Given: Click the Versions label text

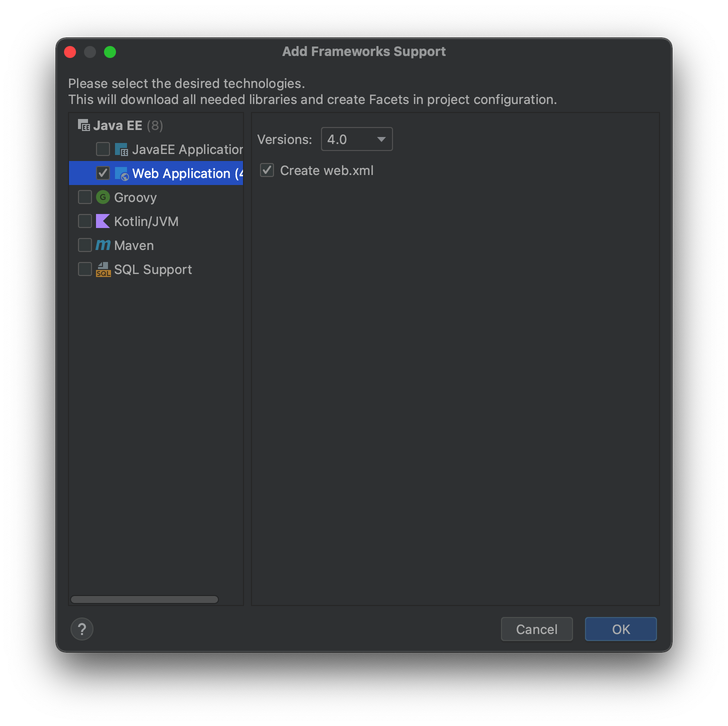Looking at the screenshot, I should [x=284, y=139].
